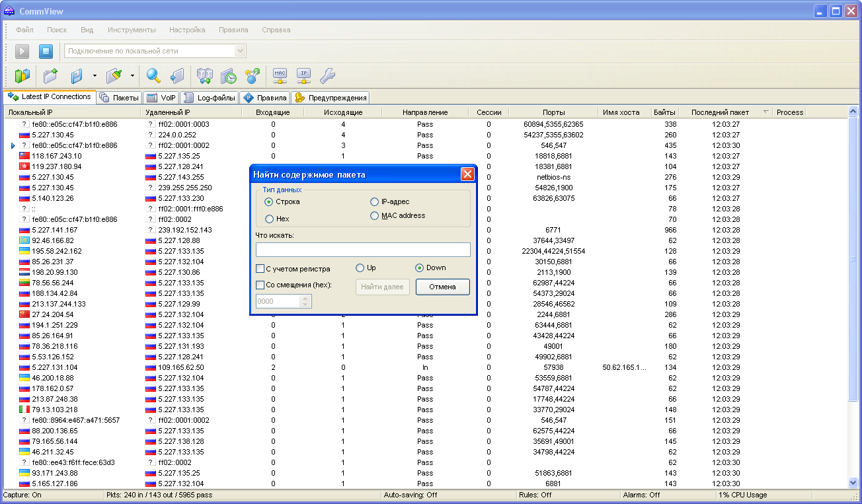Click the scheduler clock icon
This screenshot has width=862, height=504.
(x=228, y=76)
